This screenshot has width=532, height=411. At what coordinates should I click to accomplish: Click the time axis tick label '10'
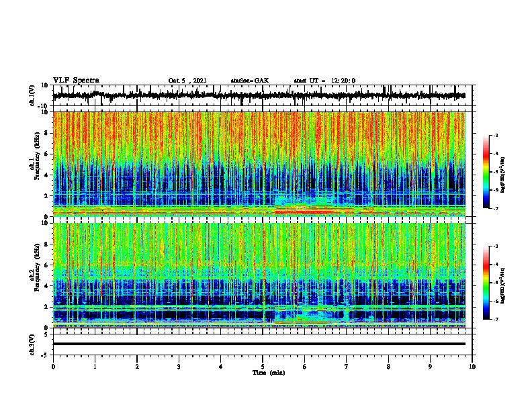tap(472, 367)
